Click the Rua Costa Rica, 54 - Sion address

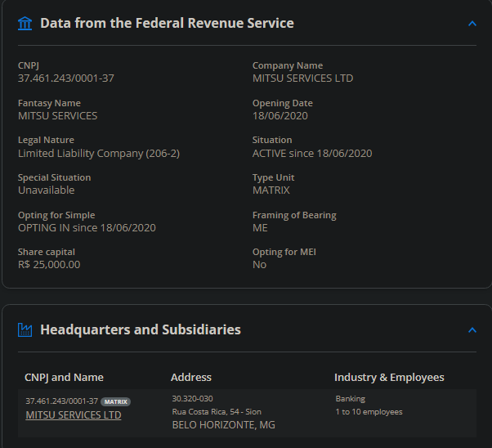217,412
